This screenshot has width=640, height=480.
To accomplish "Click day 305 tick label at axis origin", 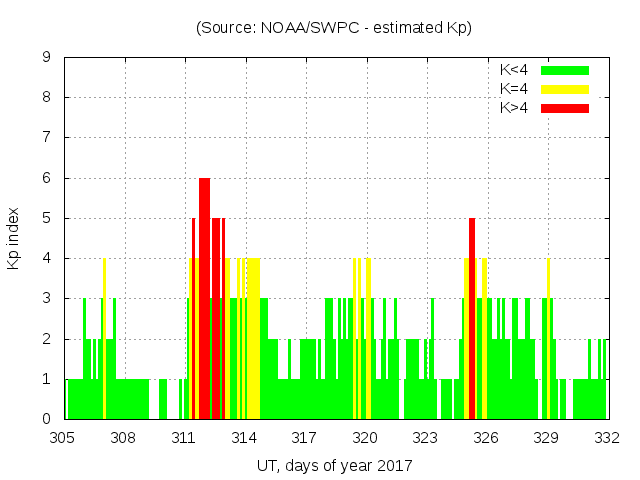I will tap(63, 437).
